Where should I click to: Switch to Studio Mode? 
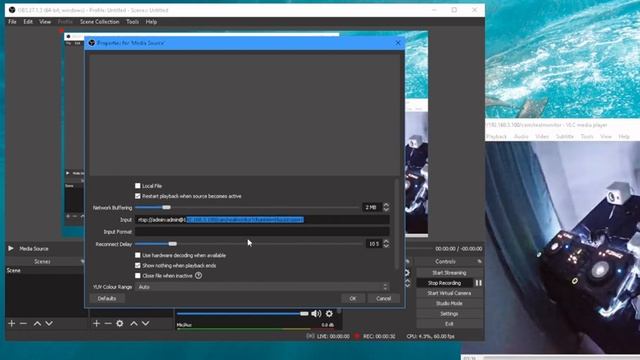pyautogui.click(x=449, y=303)
